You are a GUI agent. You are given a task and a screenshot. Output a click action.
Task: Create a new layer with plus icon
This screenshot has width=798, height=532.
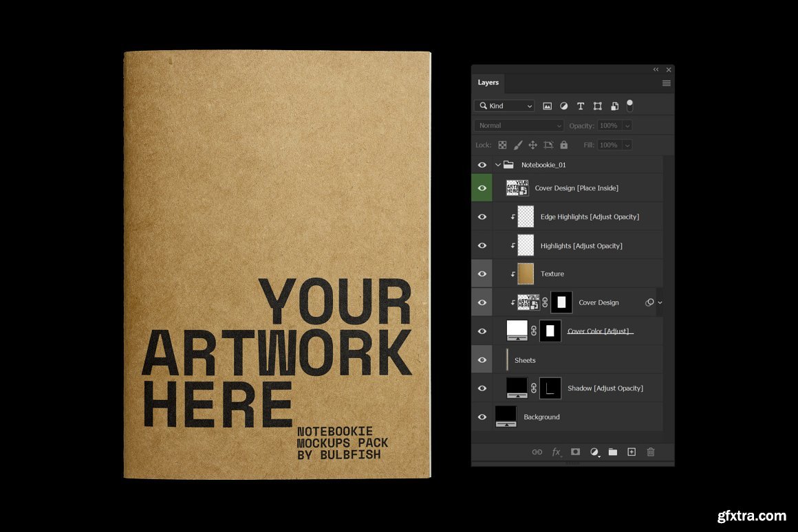click(632, 452)
